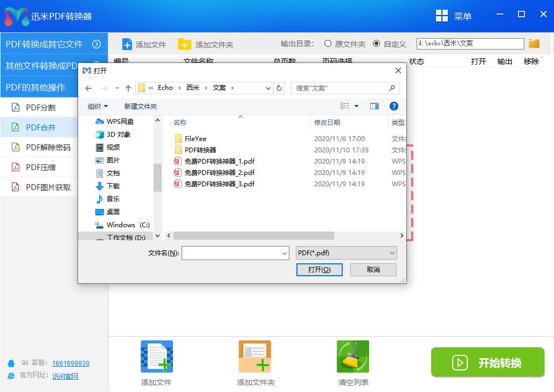The width and height of the screenshot is (554, 392).
Task: Open the 菜单 menu at top right
Action: pyautogui.click(x=463, y=16)
